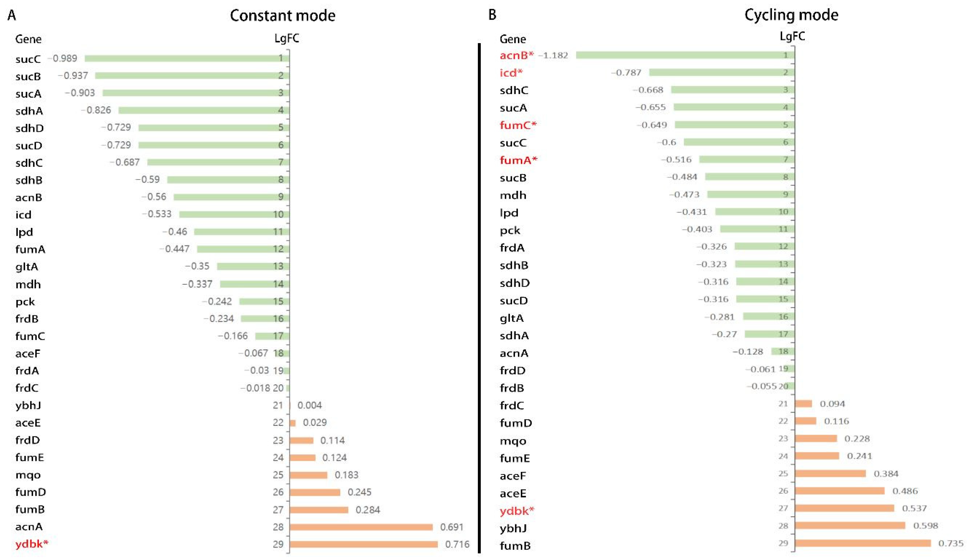Click the −1.182 value label
The height and width of the screenshot is (560, 971).
point(553,55)
